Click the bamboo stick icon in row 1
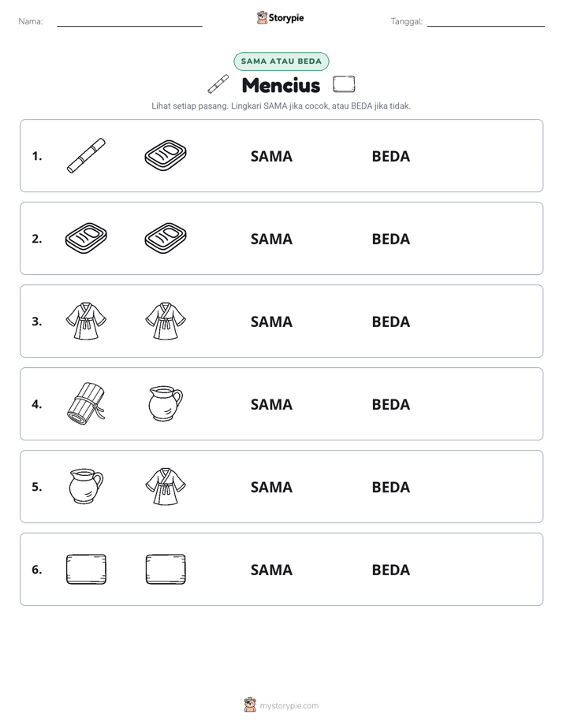The width and height of the screenshot is (563, 728). 86,155
